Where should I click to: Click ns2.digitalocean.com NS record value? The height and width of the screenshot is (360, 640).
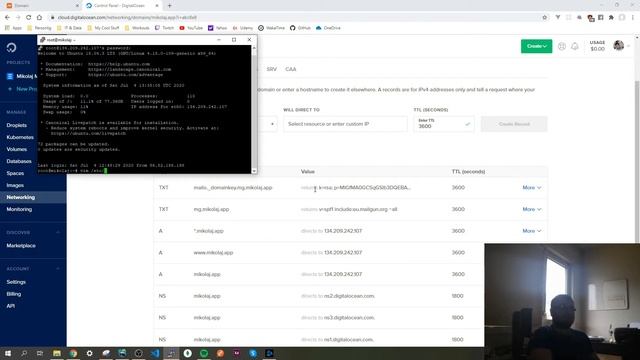pos(349,296)
